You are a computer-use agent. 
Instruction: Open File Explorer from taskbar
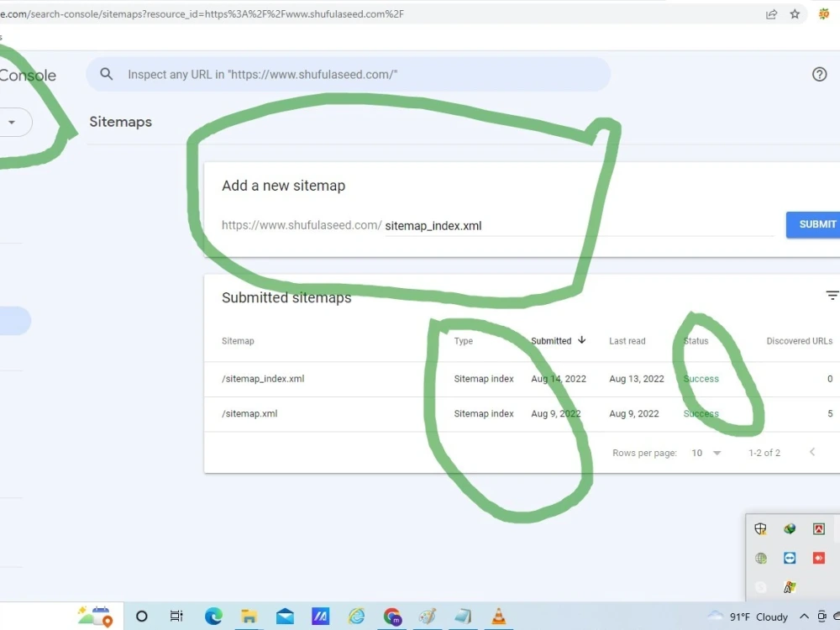point(249,616)
